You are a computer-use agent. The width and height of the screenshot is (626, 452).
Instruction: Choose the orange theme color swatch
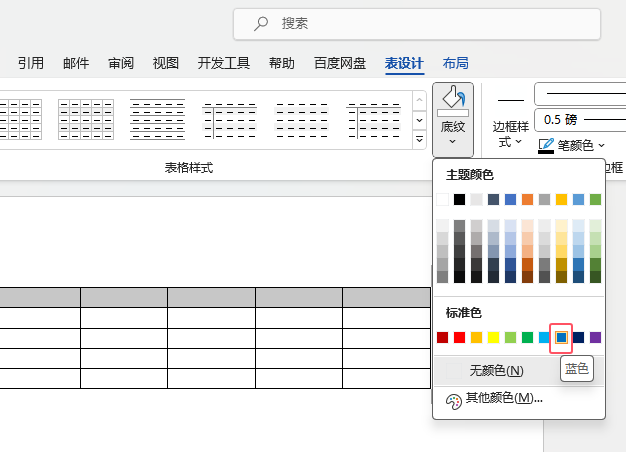coord(527,199)
